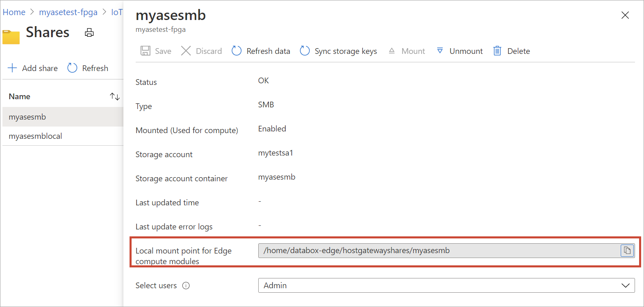Click the myasesmb pane title
Viewport: 644px width, 307px height.
point(171,15)
